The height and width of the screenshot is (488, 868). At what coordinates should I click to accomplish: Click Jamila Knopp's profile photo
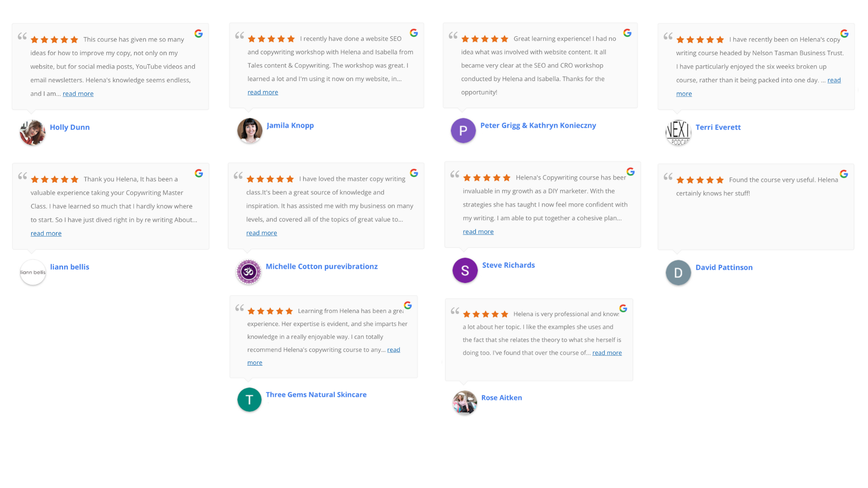point(250,131)
